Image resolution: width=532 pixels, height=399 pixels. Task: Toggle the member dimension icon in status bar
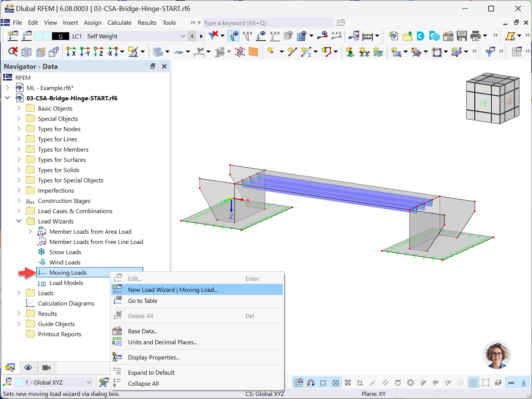[x=511, y=383]
